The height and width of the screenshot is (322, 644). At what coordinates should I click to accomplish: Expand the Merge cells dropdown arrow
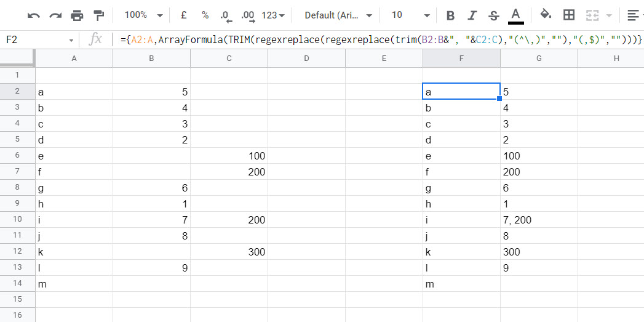[x=609, y=15]
